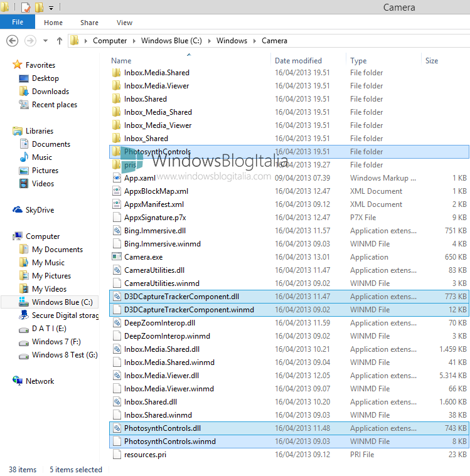This screenshot has width=470, height=476.
Task: Click New Folder quick access icon
Action: point(39,8)
